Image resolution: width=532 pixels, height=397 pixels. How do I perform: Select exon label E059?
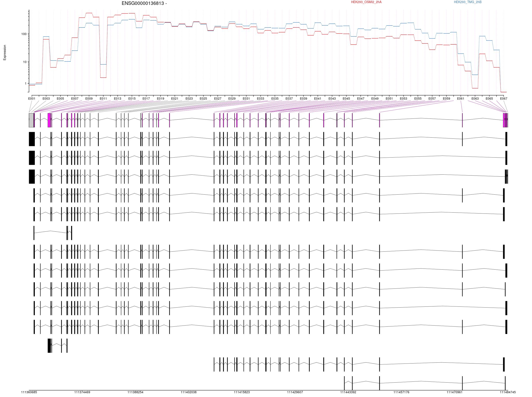click(x=446, y=99)
